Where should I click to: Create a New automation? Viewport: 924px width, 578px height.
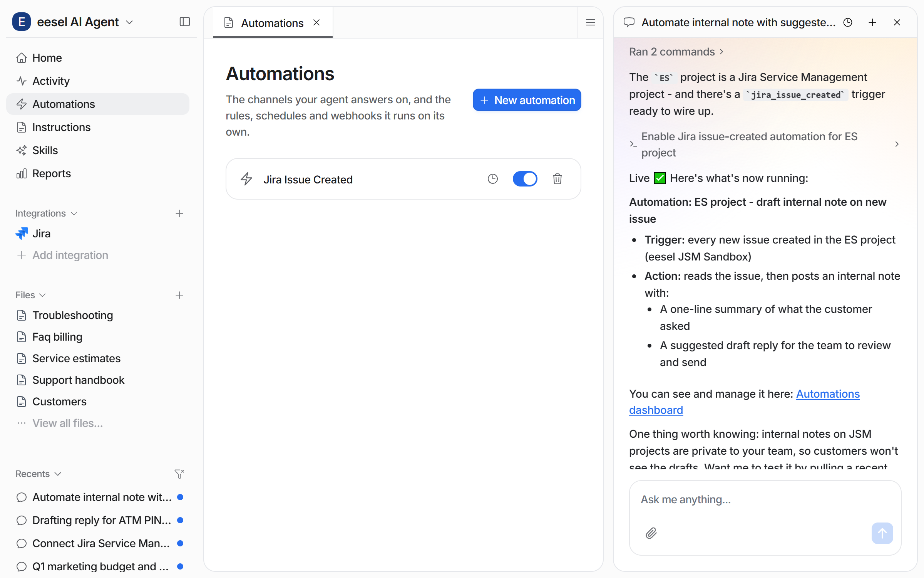(x=527, y=100)
